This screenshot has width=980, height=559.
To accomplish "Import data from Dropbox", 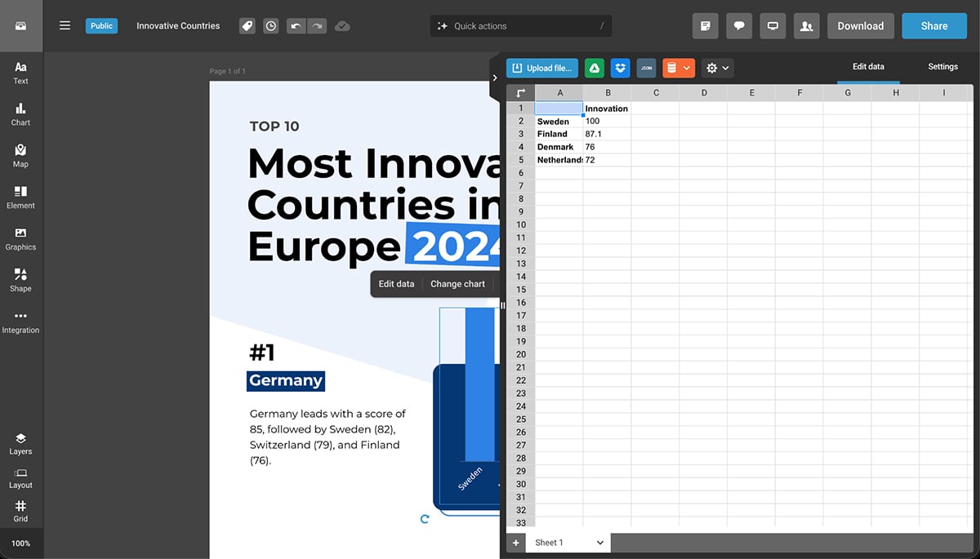I will [620, 68].
